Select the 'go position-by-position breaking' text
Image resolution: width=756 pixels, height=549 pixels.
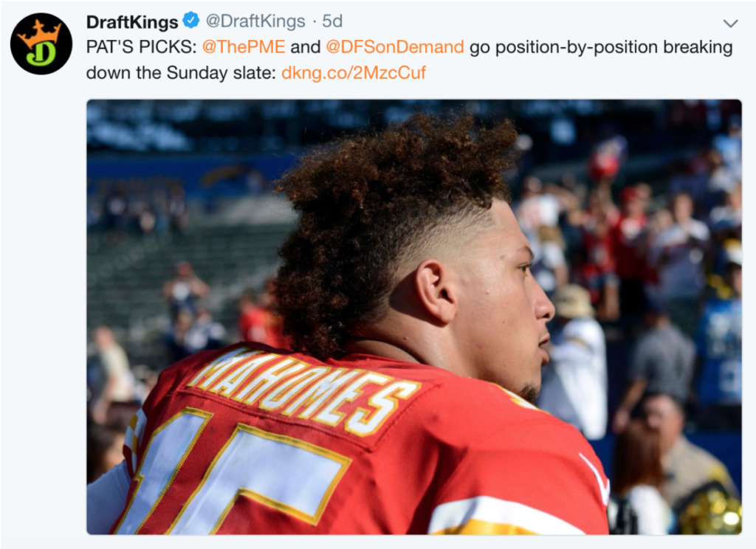point(601,47)
